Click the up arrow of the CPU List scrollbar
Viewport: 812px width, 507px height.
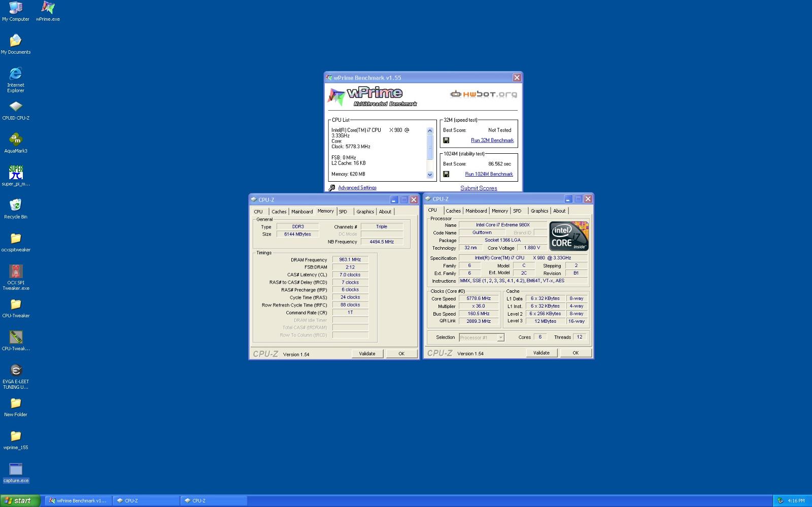pos(430,131)
